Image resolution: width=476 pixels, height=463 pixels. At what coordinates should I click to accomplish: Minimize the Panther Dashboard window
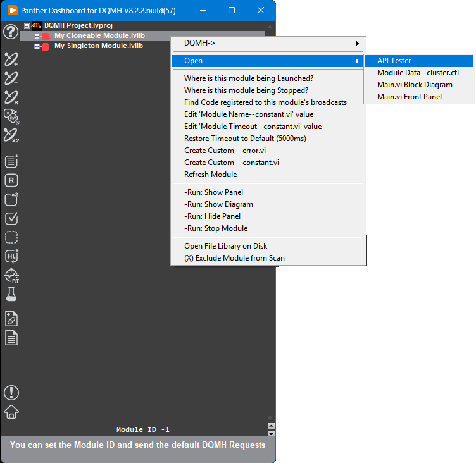click(x=203, y=10)
